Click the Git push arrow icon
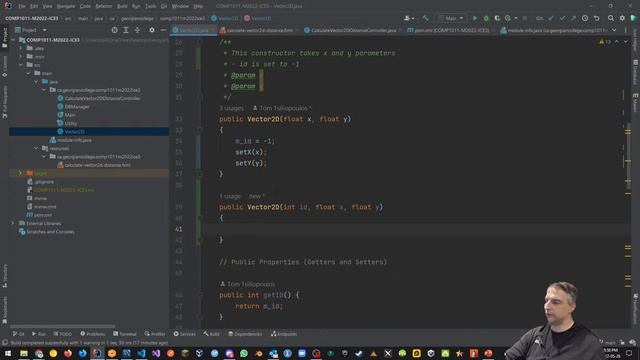The width and height of the screenshot is (640, 360). coord(573,18)
